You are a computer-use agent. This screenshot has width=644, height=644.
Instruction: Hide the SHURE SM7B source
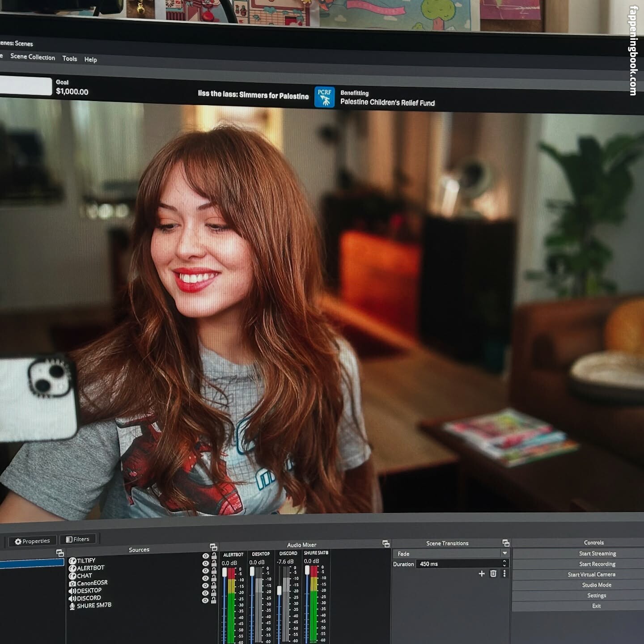(x=205, y=601)
